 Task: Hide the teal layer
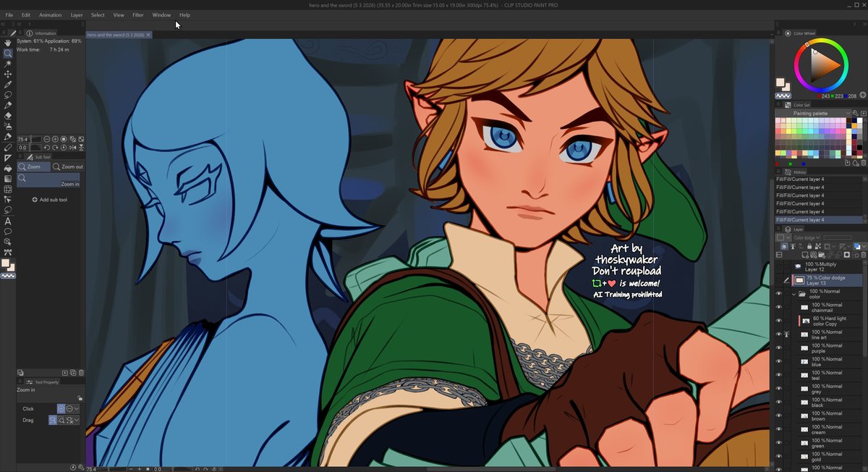point(779,375)
